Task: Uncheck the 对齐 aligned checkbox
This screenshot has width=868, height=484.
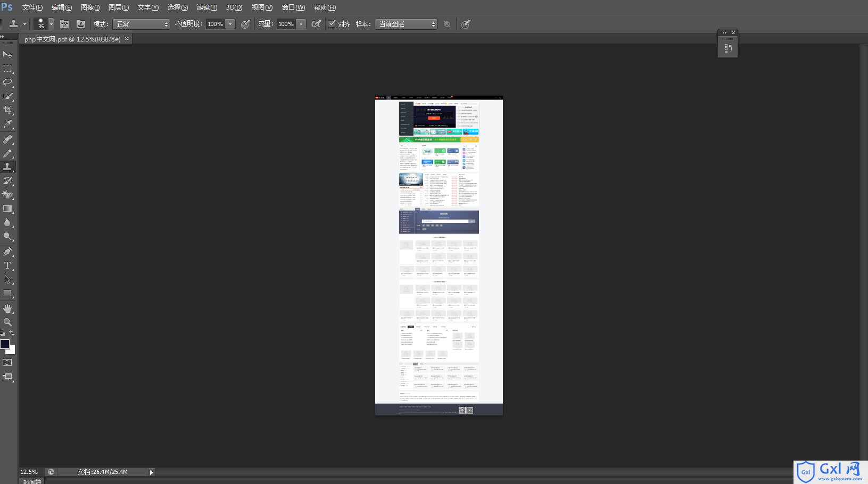Action: click(332, 23)
